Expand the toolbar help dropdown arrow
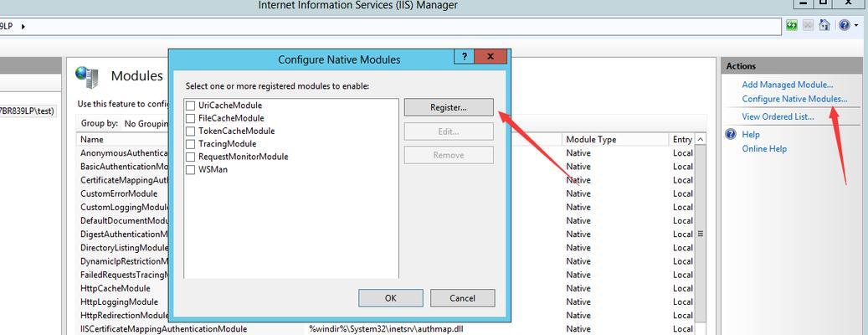Viewport: 868px width, 335px height. (x=855, y=26)
